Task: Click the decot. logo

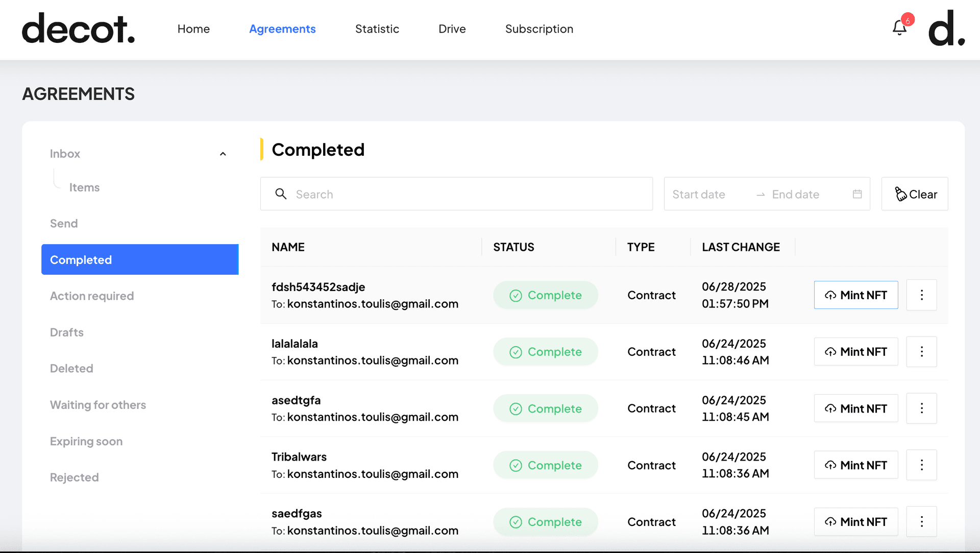Action: [79, 28]
